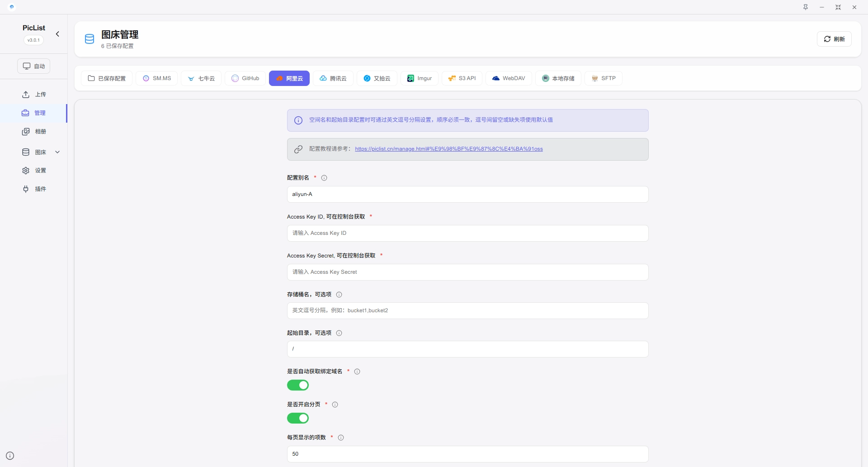868x467 pixels.
Task: Switch to the 本地存储 tab
Action: (558, 78)
